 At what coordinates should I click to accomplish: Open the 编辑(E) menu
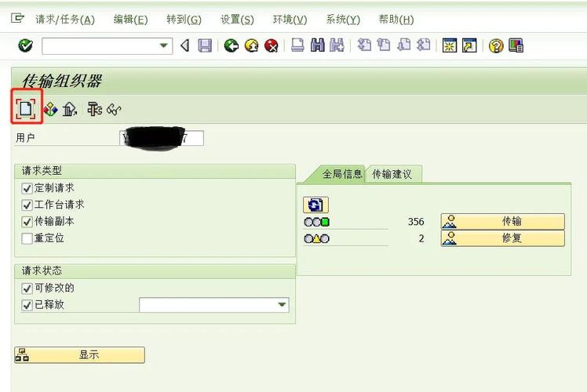pyautogui.click(x=130, y=20)
